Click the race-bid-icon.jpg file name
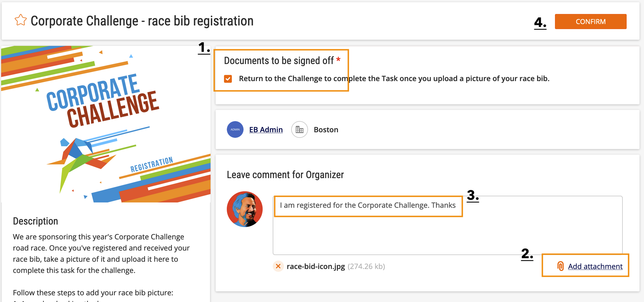 click(316, 266)
